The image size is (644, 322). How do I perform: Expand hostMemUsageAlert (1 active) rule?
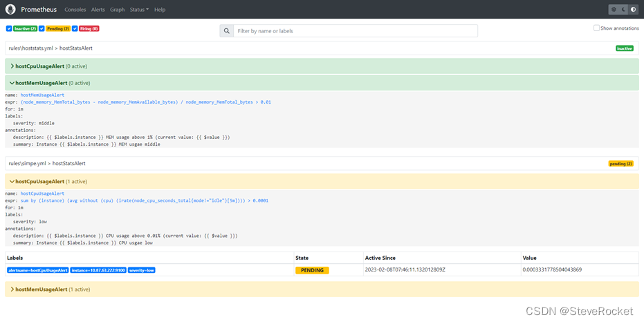point(322,290)
